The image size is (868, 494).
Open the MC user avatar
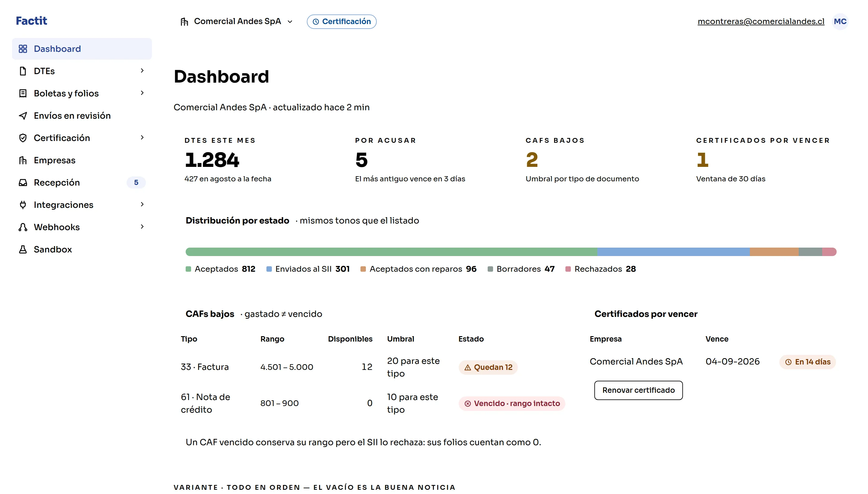840,21
